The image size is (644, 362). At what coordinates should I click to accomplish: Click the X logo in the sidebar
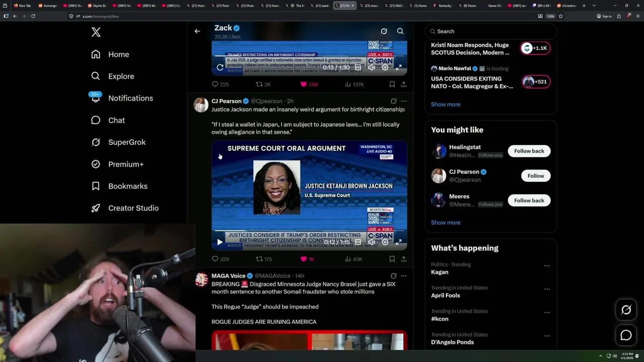(x=96, y=32)
